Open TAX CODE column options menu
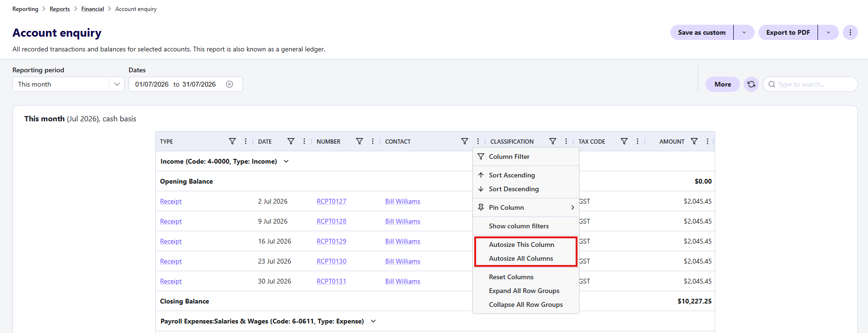This screenshot has height=333, width=868. (638, 141)
